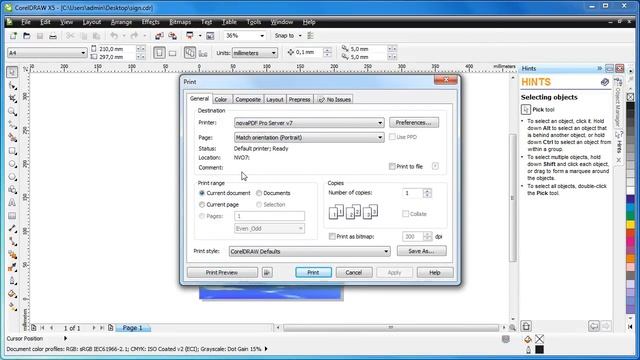Select the Shape tool in toolbox
Image resolution: width=640 pixels, height=360 pixels.
coord(12,85)
